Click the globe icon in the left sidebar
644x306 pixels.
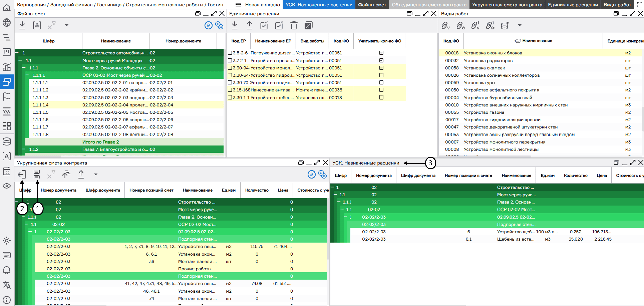(x=7, y=23)
